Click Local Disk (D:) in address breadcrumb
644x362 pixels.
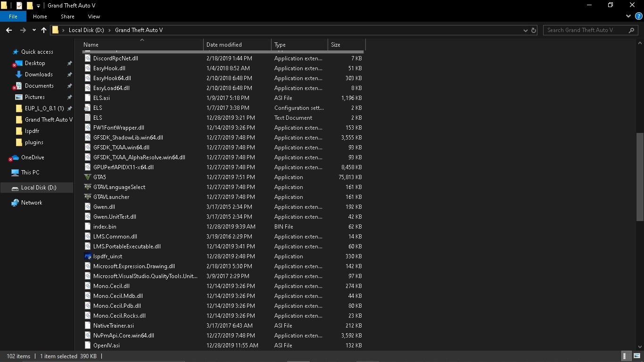click(x=86, y=30)
